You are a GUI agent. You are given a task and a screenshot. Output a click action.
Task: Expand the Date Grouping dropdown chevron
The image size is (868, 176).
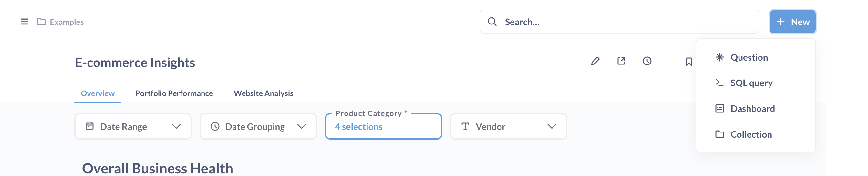(x=302, y=127)
